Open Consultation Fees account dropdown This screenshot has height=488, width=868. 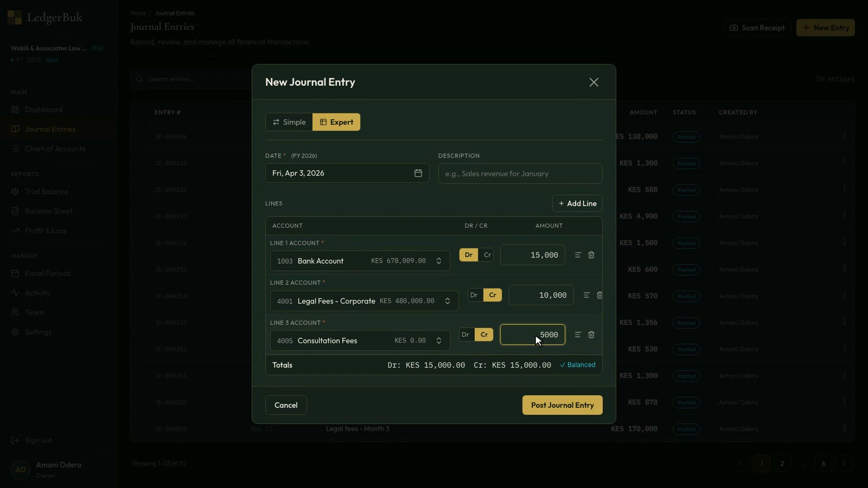(360, 341)
